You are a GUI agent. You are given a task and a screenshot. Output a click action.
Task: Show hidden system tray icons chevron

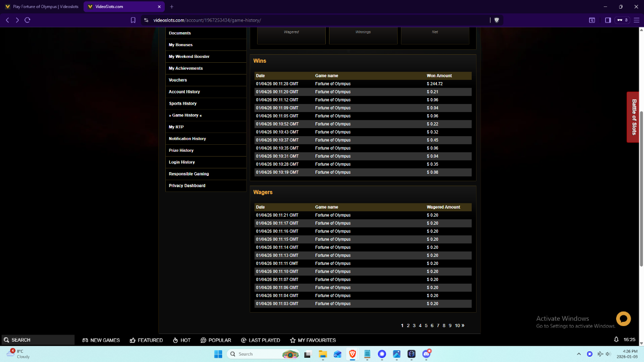579,354
